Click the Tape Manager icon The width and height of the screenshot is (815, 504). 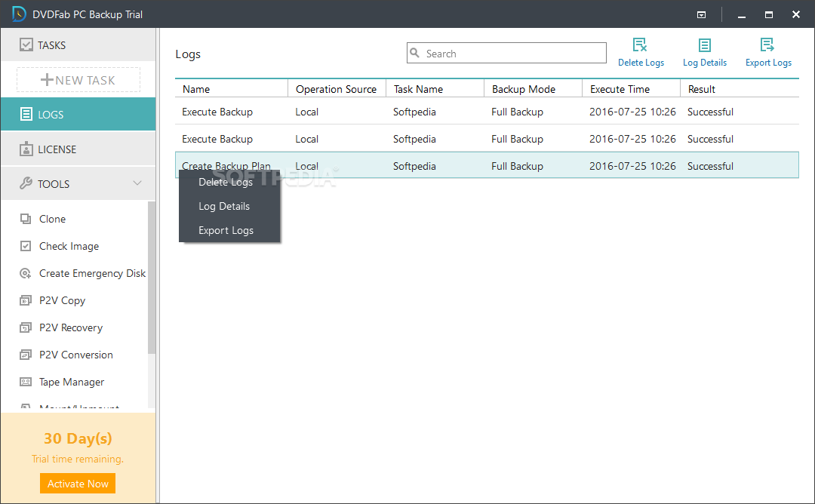26,382
